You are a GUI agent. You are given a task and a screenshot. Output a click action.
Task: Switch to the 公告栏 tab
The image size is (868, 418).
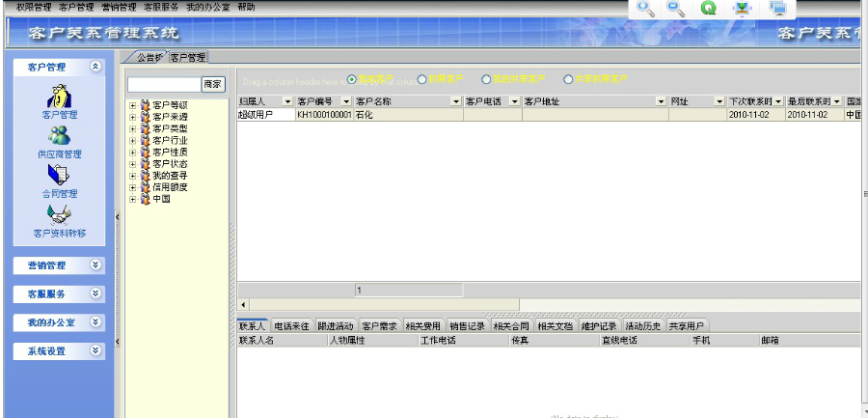pyautogui.click(x=147, y=57)
